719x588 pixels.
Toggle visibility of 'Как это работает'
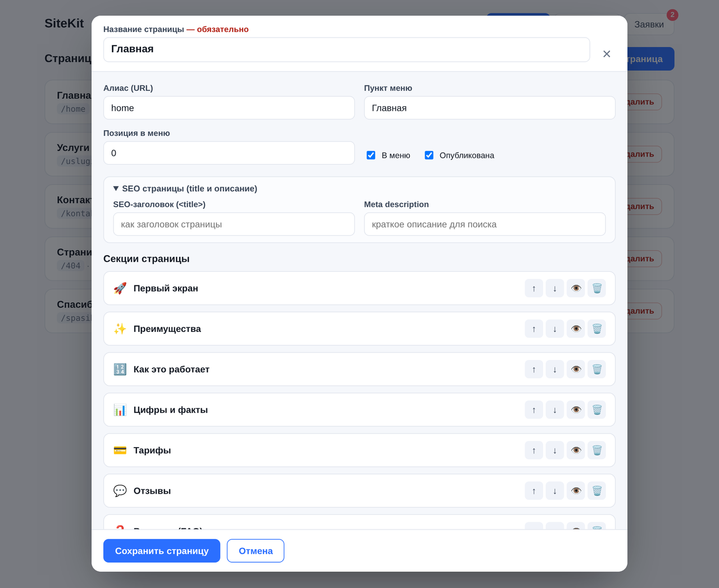coord(576,369)
